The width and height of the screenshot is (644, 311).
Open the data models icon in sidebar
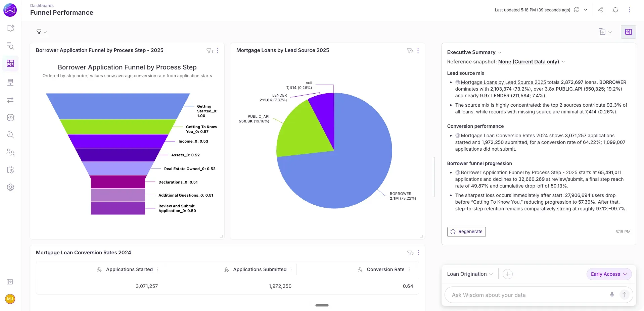[10, 83]
